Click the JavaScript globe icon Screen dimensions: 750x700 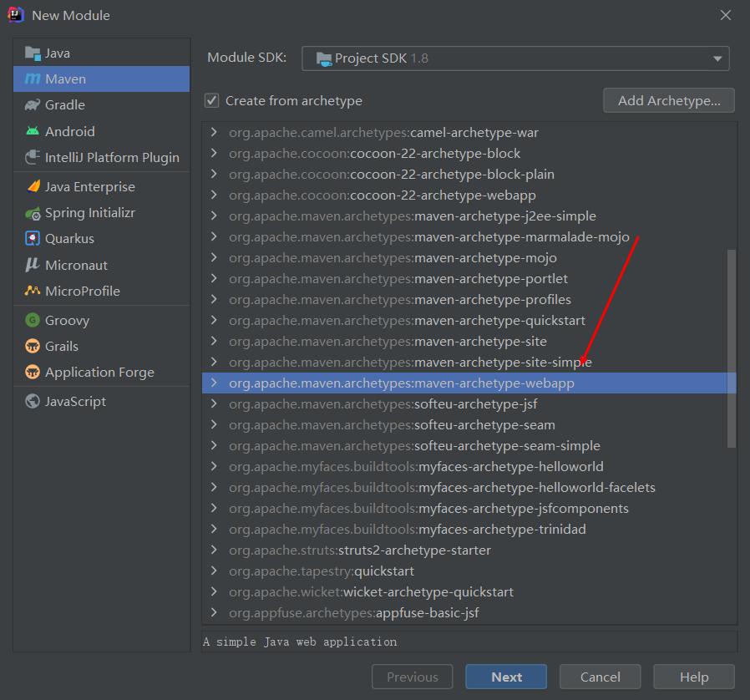point(33,401)
